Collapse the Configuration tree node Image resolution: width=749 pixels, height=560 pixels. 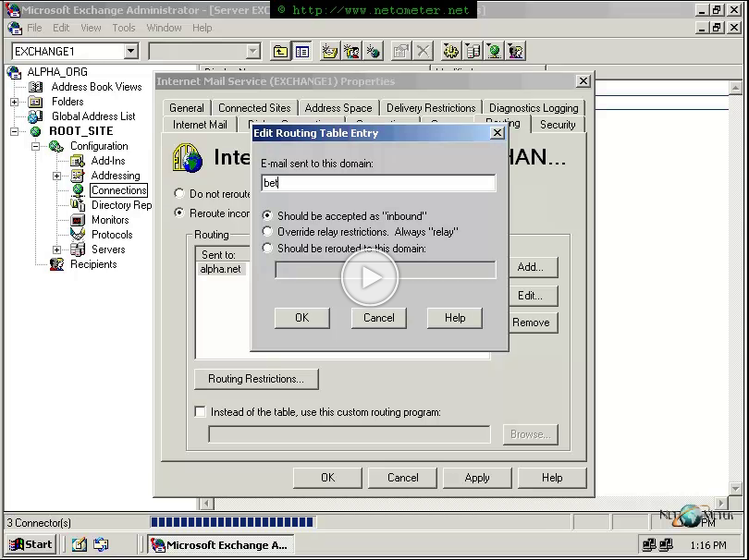pos(35,146)
